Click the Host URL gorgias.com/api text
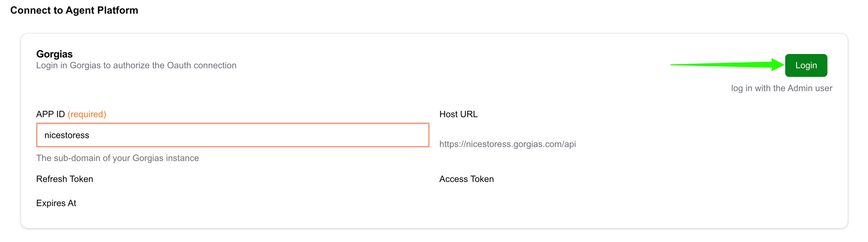Viewport: 868px width, 242px height. 507,144
